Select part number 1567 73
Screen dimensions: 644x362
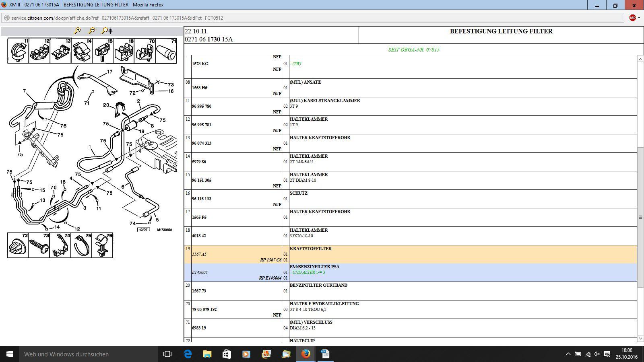[x=199, y=291]
